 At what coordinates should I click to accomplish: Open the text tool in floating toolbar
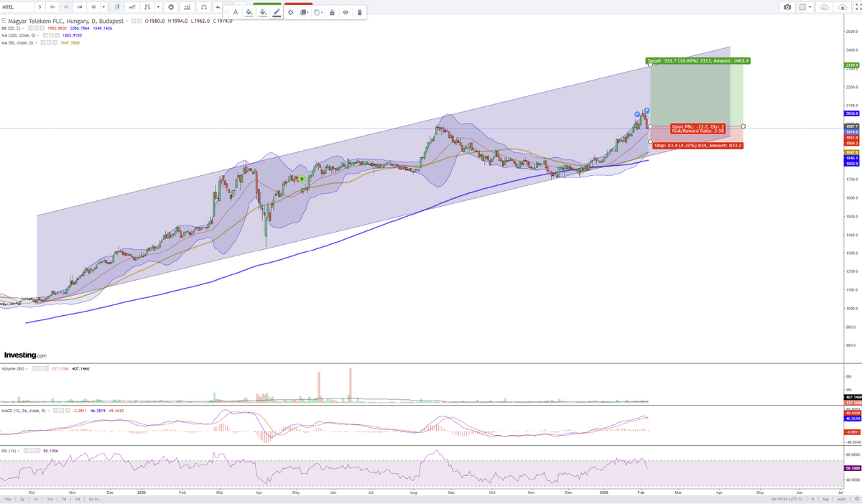[235, 12]
